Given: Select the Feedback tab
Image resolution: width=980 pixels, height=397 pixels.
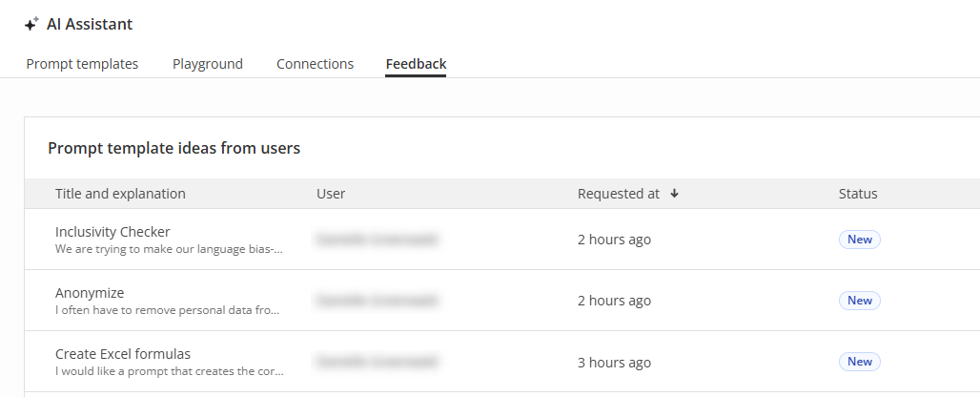Looking at the screenshot, I should pyautogui.click(x=416, y=64).
